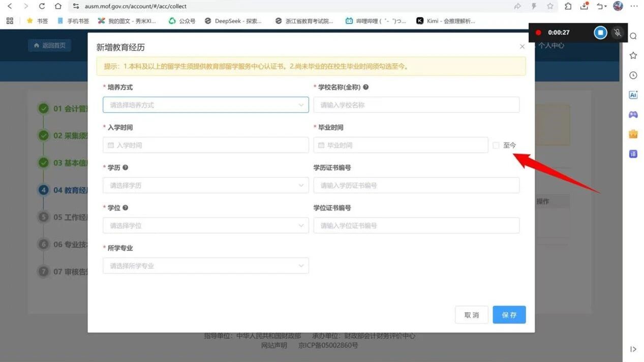Click the help icon next to 学历
644x362 pixels.
tap(126, 168)
